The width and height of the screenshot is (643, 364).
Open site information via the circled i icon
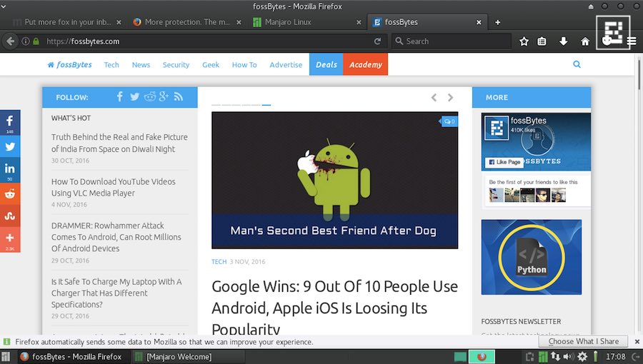click(x=26, y=41)
